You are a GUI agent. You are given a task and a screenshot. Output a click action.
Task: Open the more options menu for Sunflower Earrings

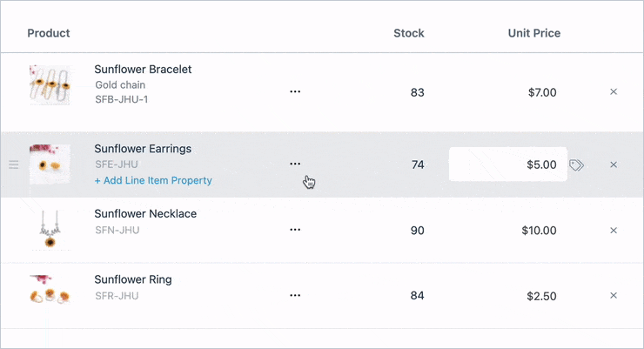(x=295, y=164)
